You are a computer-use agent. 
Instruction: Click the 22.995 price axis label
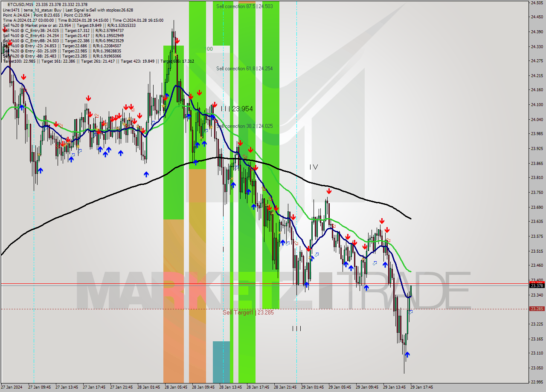tap(537, 382)
